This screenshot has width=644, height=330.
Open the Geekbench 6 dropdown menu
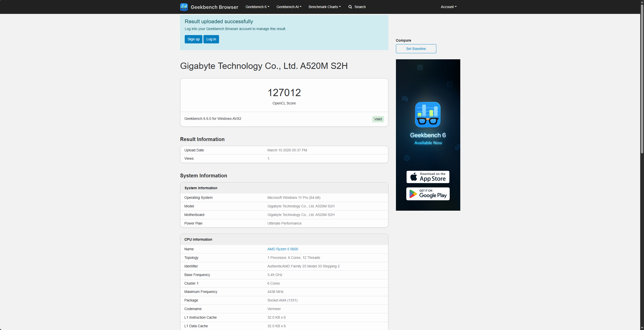(x=257, y=7)
